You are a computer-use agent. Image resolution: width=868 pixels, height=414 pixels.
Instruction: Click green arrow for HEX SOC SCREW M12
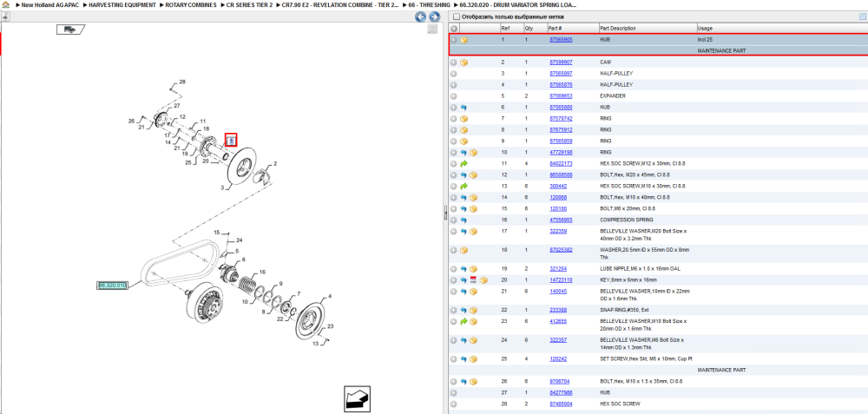click(x=464, y=164)
